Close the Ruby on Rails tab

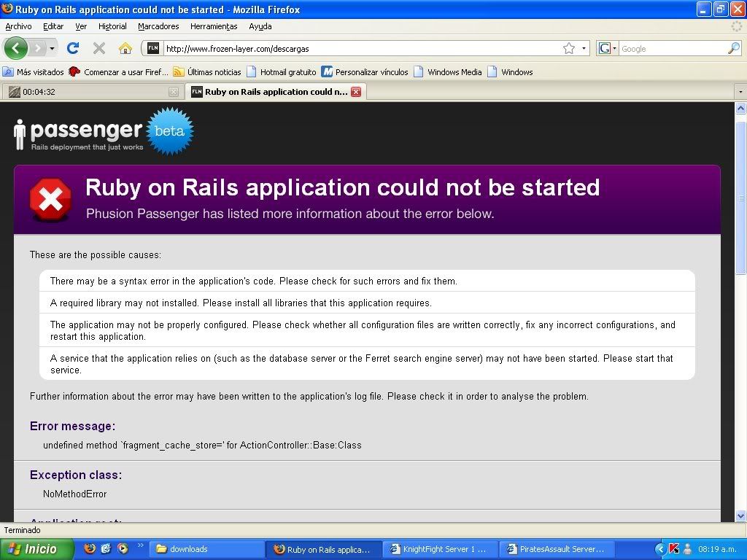coord(356,92)
